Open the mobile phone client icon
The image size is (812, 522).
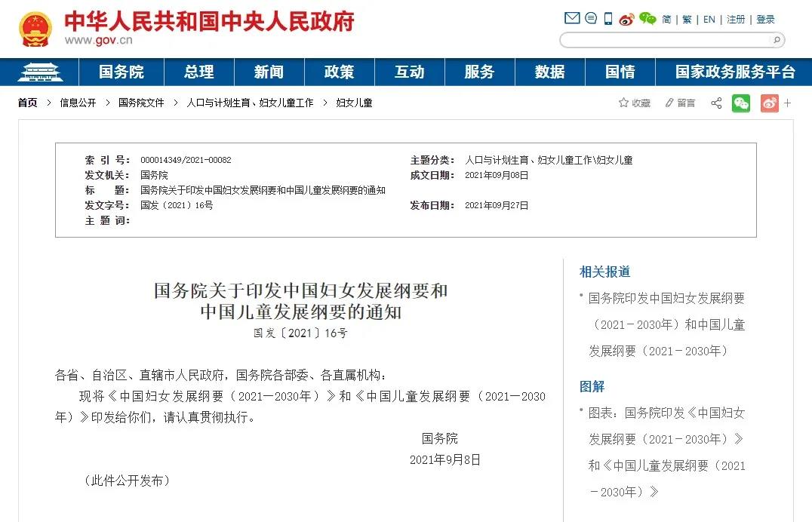608,19
